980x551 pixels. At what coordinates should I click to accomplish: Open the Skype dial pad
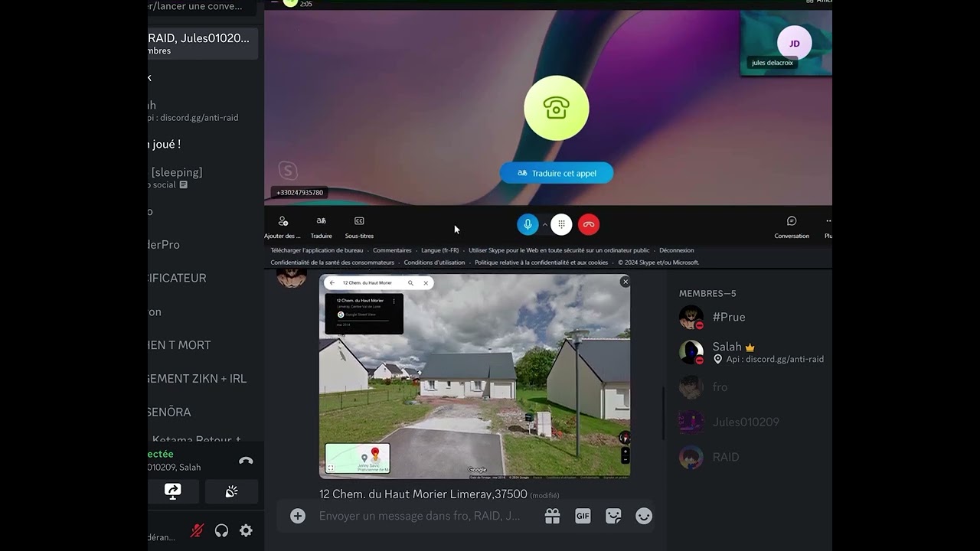click(x=561, y=224)
